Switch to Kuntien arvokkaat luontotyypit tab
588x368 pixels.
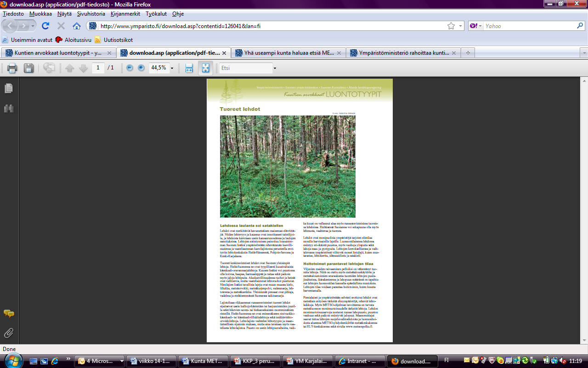click(x=58, y=53)
